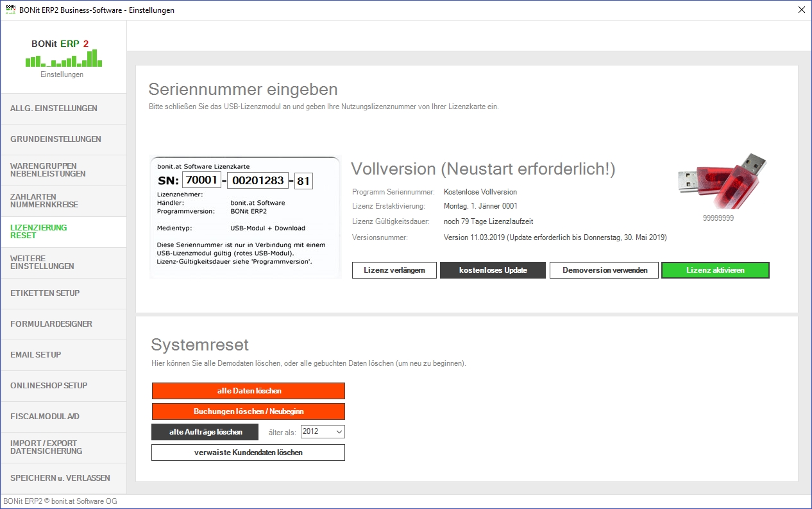The height and width of the screenshot is (509, 812).
Task: Click the Lizenz verlängern button
Action: click(x=394, y=270)
